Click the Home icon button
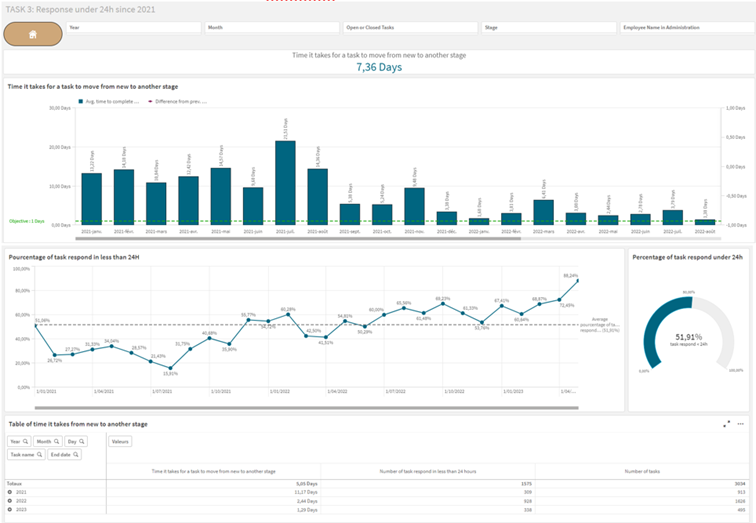Viewport: 756px width, 523px height. (x=32, y=33)
